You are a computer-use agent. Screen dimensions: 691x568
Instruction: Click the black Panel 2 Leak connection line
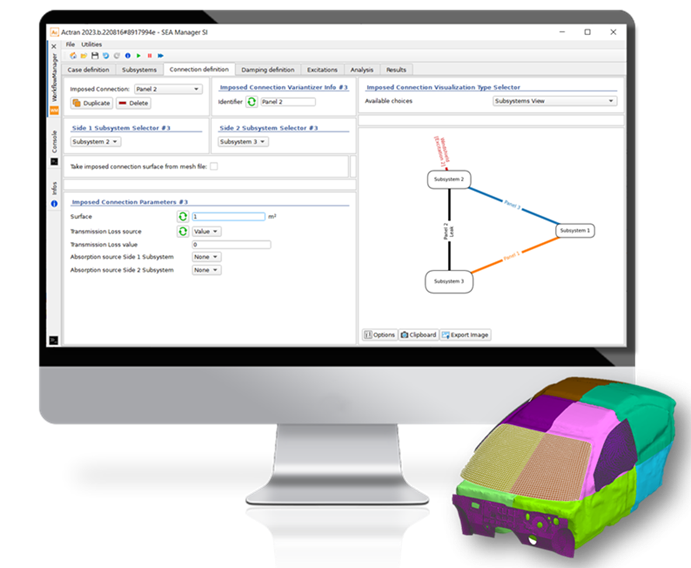point(450,230)
